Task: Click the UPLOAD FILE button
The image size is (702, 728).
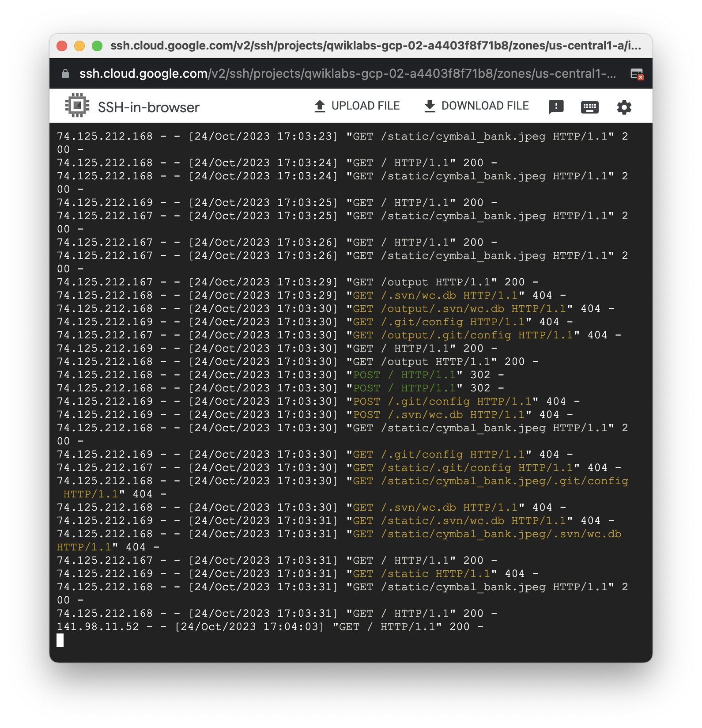Action: click(x=357, y=106)
